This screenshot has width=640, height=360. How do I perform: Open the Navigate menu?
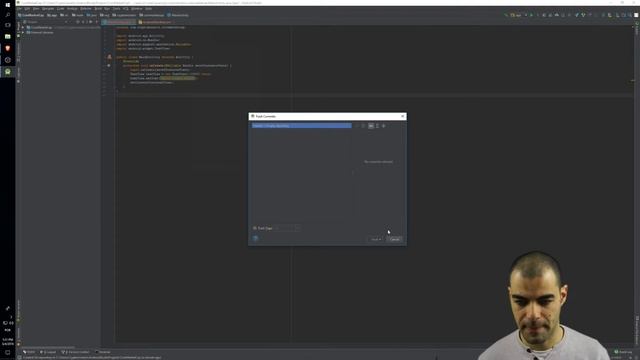pyautogui.click(x=48, y=9)
